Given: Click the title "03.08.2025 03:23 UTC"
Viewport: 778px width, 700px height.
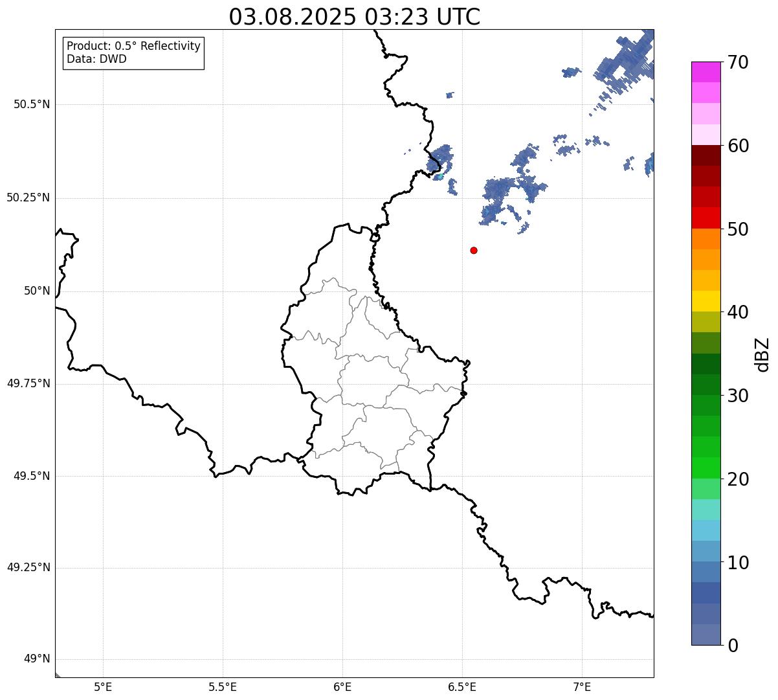Looking at the screenshot, I should (355, 17).
